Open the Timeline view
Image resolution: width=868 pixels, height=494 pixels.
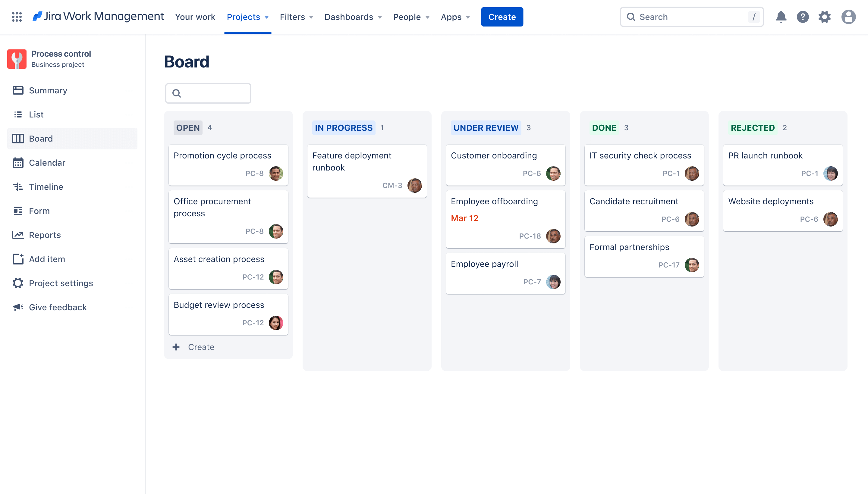click(x=46, y=186)
